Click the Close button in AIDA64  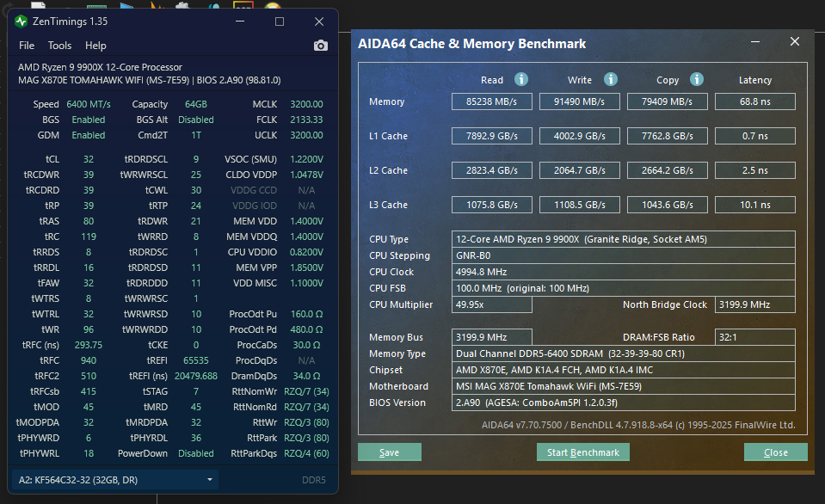776,452
